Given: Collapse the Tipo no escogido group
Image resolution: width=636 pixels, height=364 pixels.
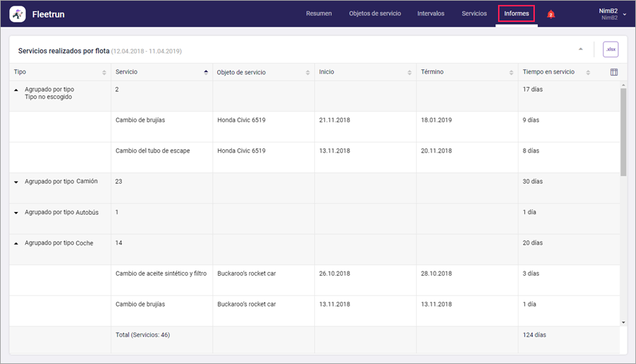Looking at the screenshot, I should [16, 90].
